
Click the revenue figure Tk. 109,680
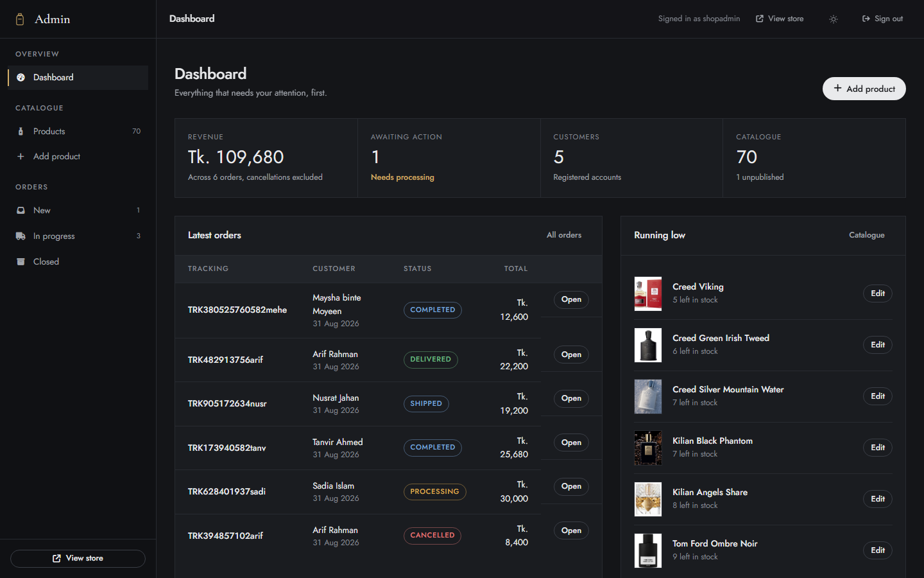(x=235, y=157)
